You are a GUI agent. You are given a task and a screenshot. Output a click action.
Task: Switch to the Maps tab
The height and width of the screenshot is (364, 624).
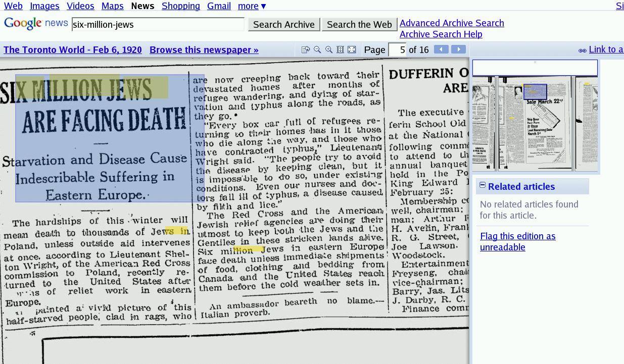(112, 6)
